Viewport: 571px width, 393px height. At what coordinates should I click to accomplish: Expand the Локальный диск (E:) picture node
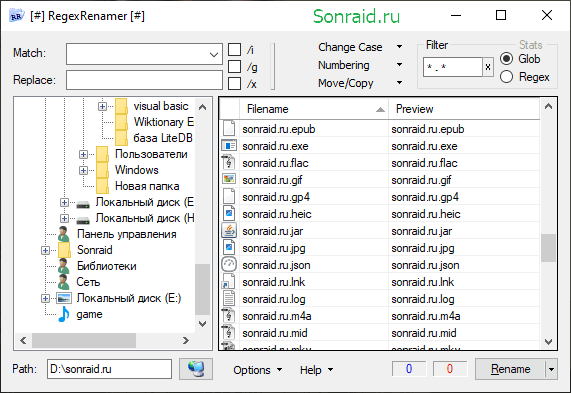45,298
